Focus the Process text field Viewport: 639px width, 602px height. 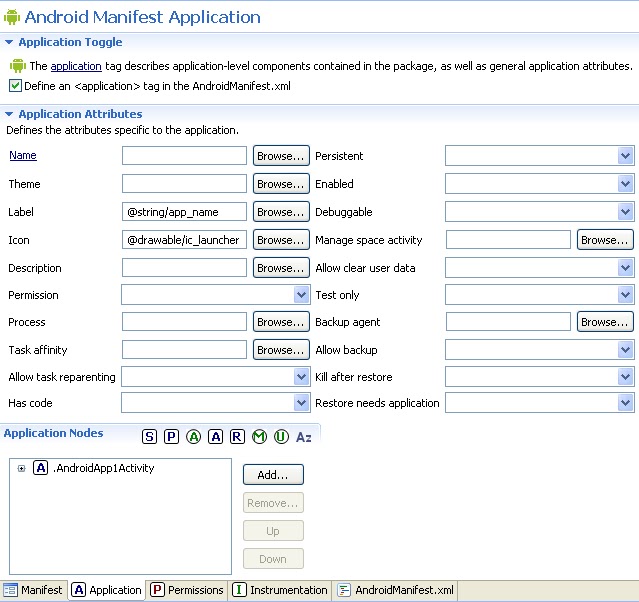tap(184, 322)
